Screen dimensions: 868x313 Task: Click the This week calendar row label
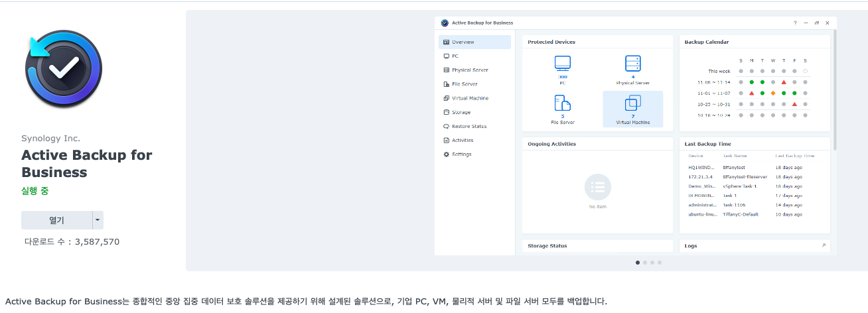[719, 71]
